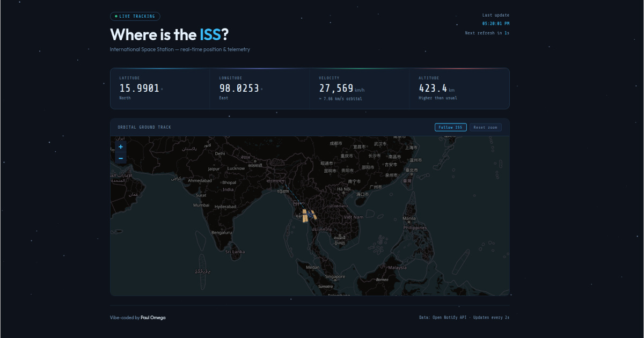Screen dimensions: 644x338
Task: Click the Hà Nội label on map
Action: tap(343, 189)
